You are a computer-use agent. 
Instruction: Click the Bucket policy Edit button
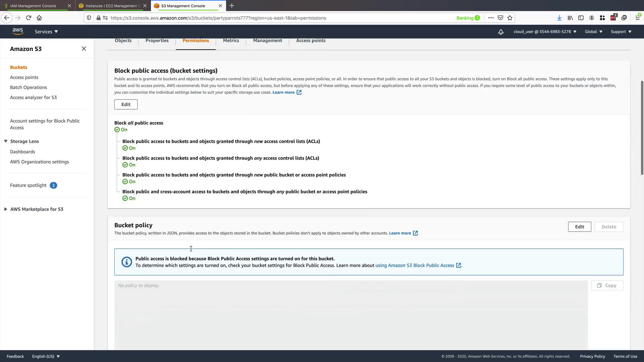[579, 227]
